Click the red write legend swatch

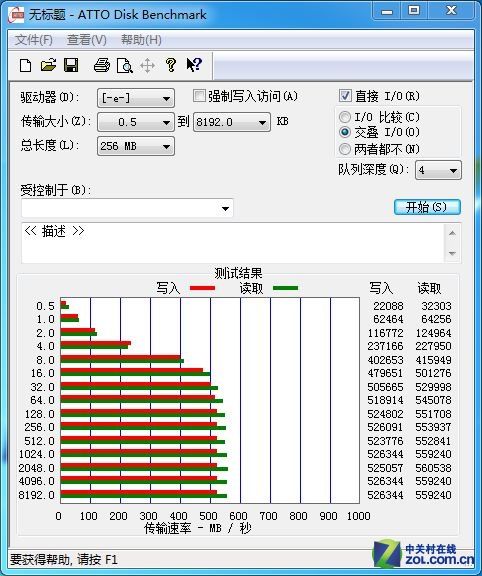[202, 288]
